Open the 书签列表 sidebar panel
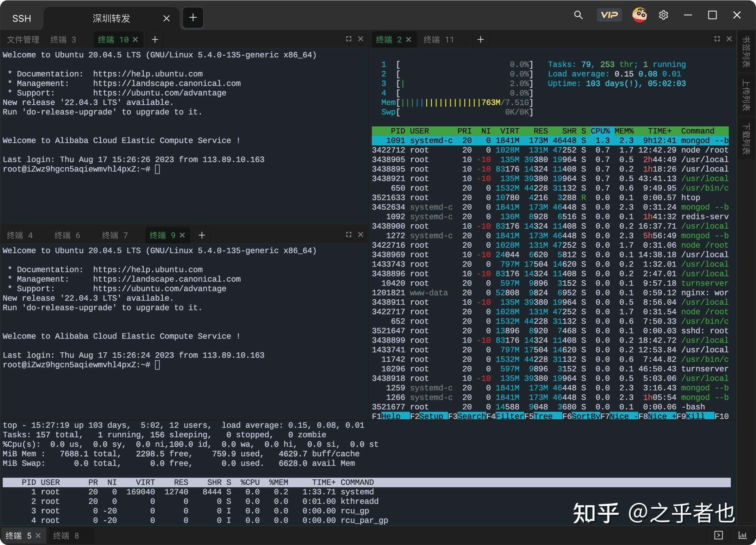The image size is (756, 545). coord(746,52)
